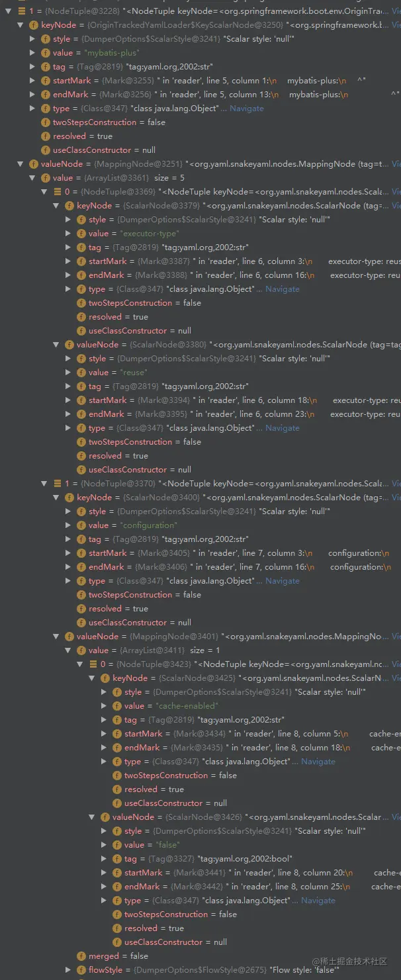401x980 pixels.
Task: Click the field icon on the endMark Mark@3256 row
Action: click(x=46, y=95)
